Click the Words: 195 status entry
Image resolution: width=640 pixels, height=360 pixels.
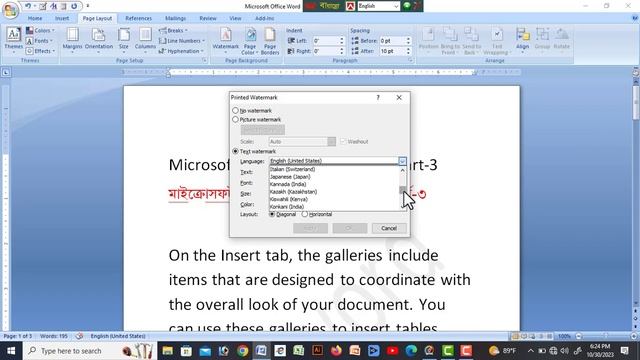(x=54, y=336)
